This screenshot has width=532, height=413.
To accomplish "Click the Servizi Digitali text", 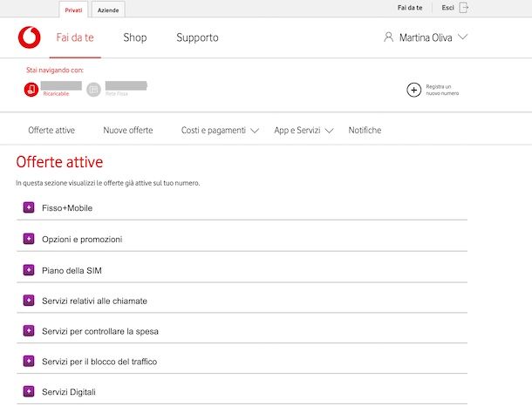I will tap(69, 392).
